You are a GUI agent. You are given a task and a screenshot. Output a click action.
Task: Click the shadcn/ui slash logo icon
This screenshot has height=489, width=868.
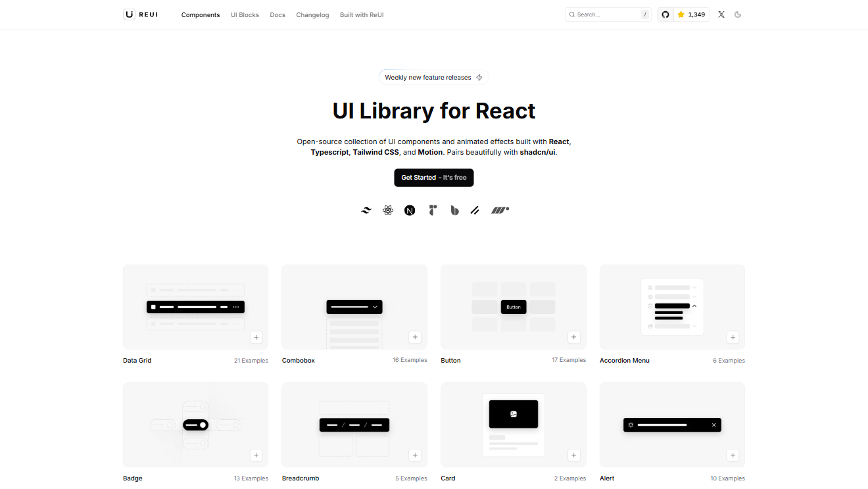tap(475, 211)
